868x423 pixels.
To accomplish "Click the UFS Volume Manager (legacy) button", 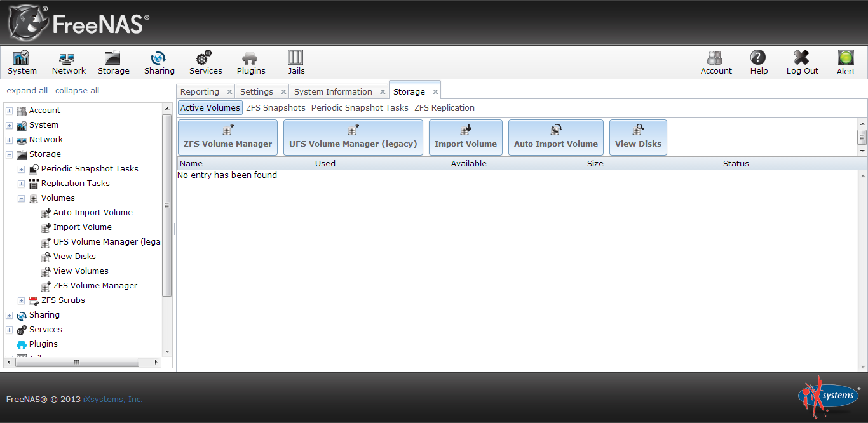I will (x=353, y=137).
